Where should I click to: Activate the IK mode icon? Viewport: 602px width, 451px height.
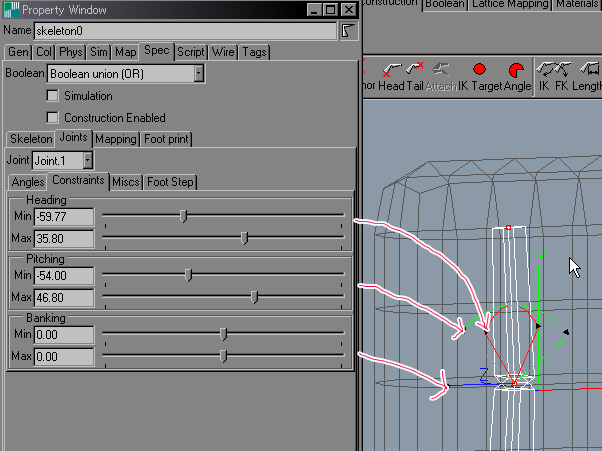click(x=544, y=69)
